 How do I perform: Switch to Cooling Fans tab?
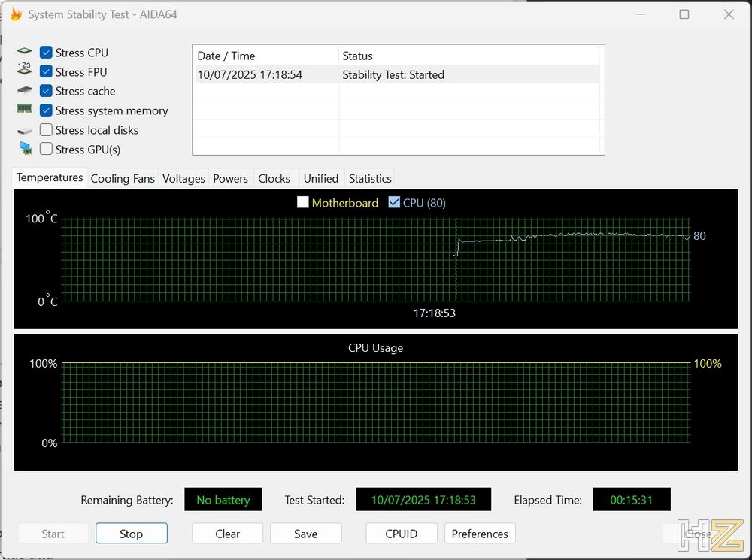(x=123, y=178)
